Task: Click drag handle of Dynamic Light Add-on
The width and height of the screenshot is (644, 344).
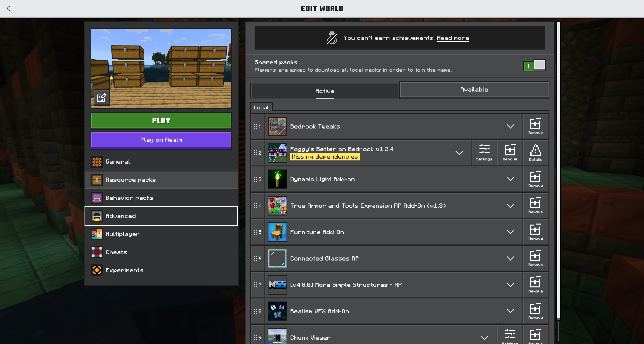Action: coord(256,179)
